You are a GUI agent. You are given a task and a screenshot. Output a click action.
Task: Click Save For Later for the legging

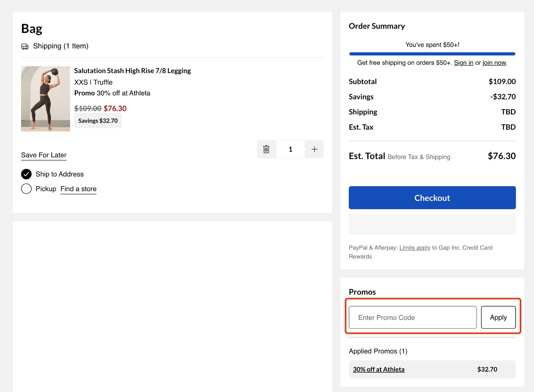point(43,155)
